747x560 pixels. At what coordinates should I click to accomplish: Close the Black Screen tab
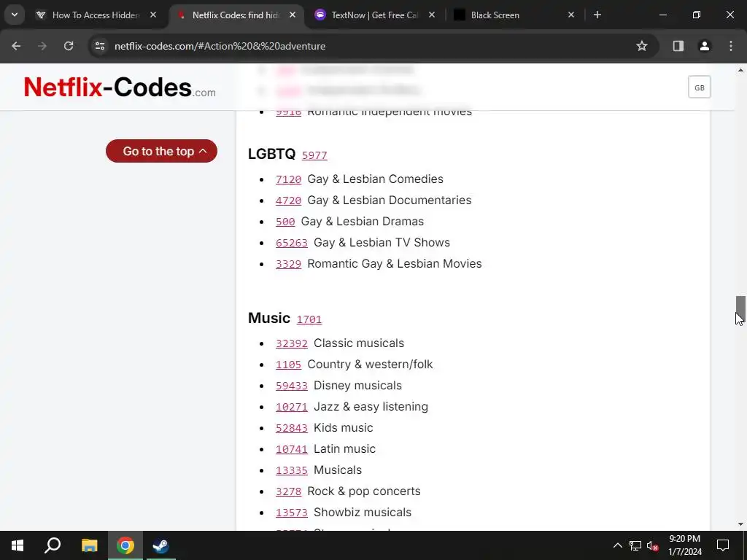point(571,15)
